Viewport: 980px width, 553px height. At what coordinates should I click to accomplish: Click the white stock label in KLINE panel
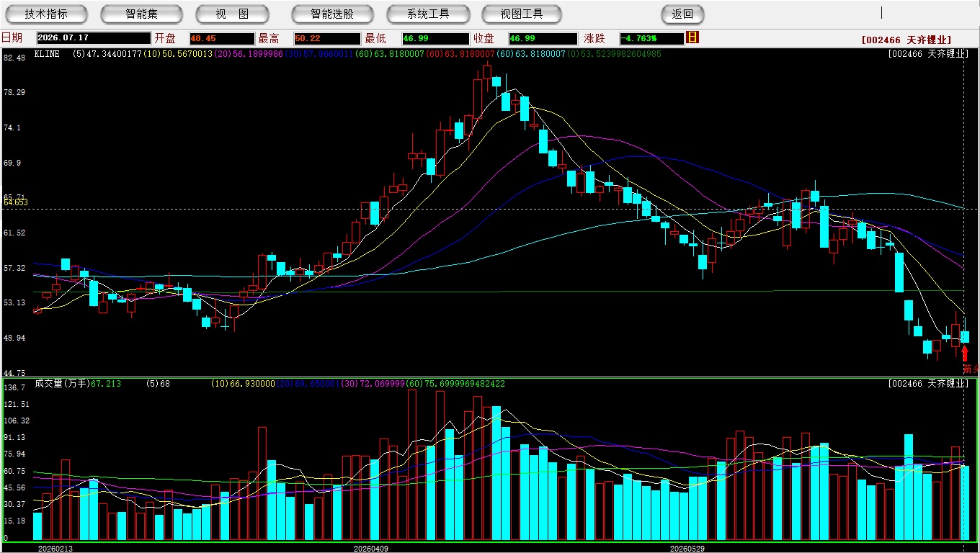[929, 54]
